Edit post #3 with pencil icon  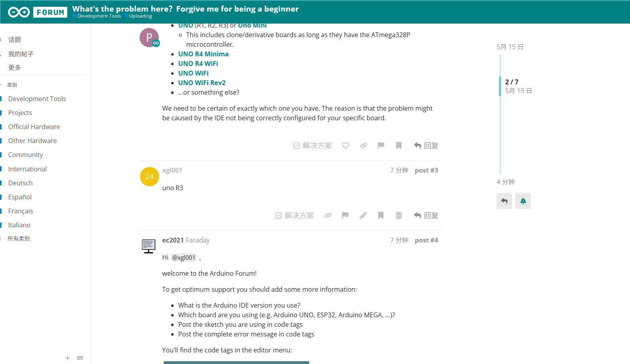tap(363, 215)
